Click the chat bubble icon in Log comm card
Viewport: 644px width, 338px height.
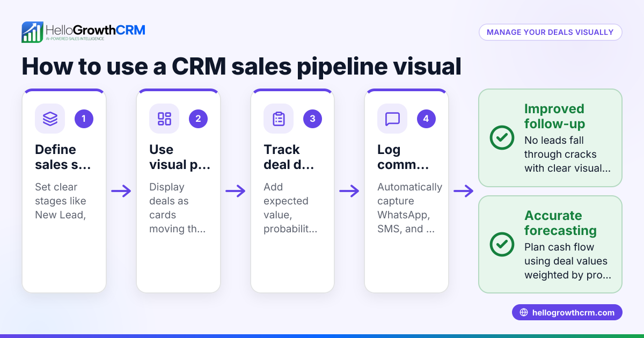[x=392, y=119]
